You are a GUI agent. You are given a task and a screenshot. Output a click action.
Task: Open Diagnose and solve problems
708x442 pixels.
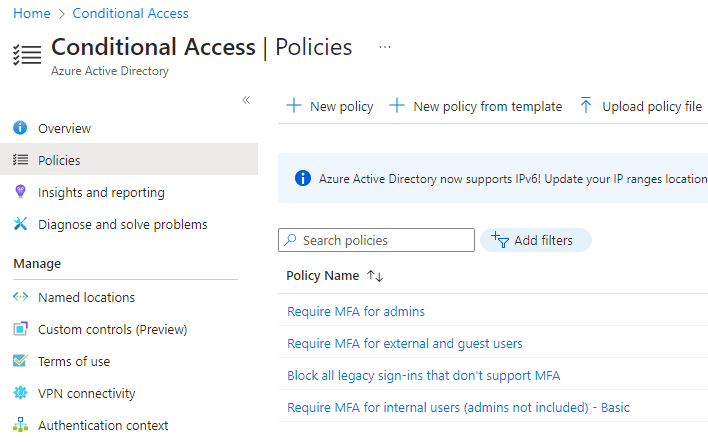(x=123, y=224)
